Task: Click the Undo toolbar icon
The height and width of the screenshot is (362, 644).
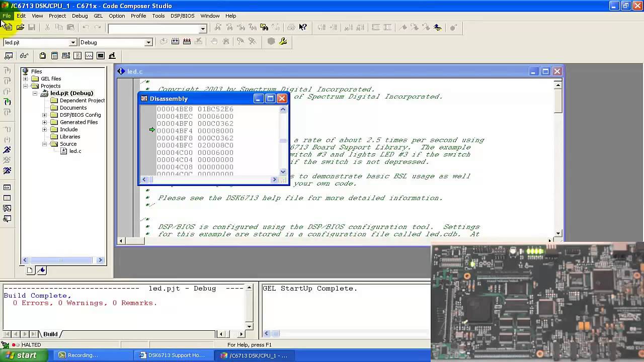Action: (86, 27)
